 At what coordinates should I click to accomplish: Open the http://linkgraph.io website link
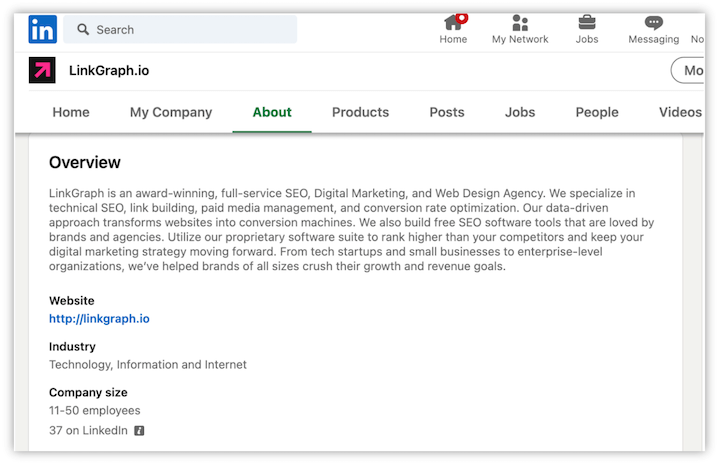[x=99, y=318]
